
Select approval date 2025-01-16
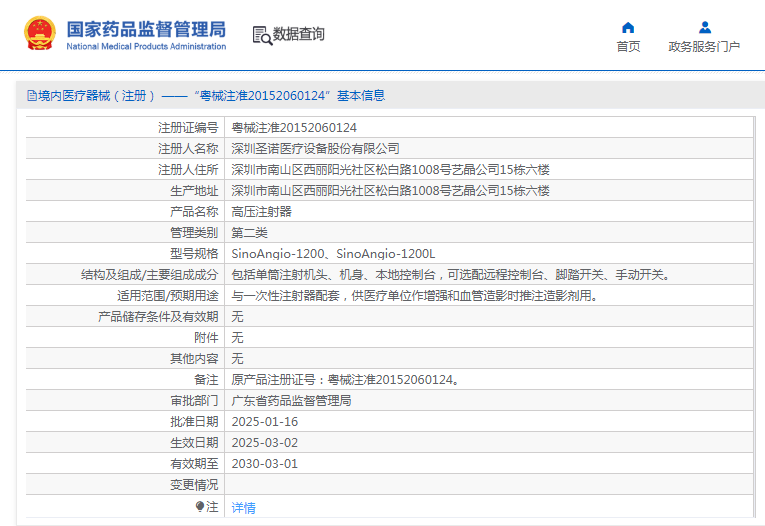click(264, 422)
